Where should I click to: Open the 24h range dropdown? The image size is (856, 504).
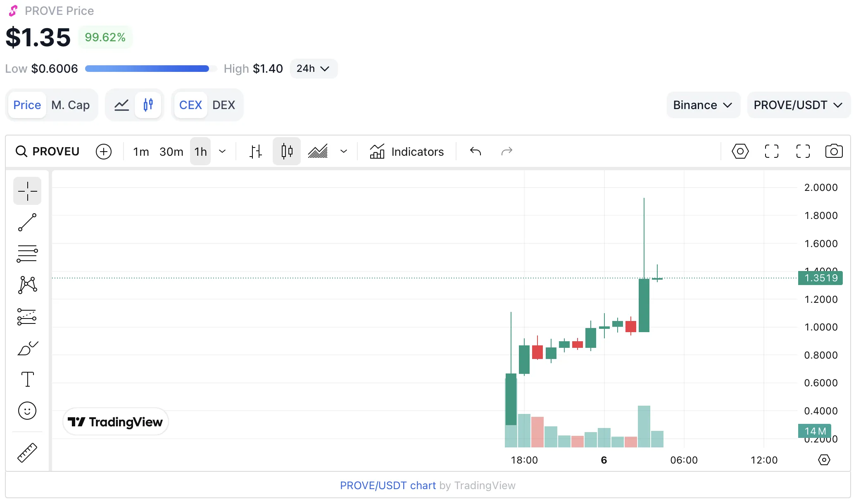click(x=313, y=69)
